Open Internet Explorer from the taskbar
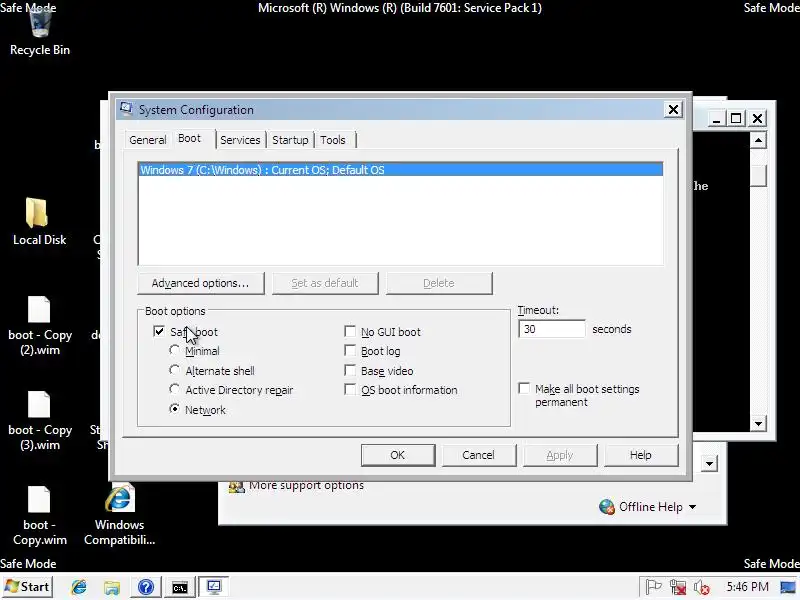Image resolution: width=800 pixels, height=600 pixels. coord(79,587)
